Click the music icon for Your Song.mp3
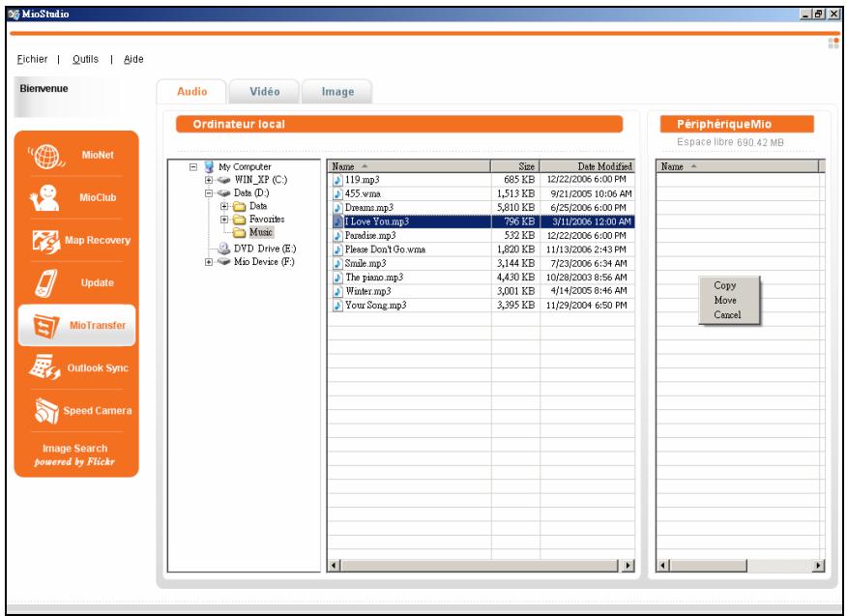The image size is (847, 616). tap(337, 306)
